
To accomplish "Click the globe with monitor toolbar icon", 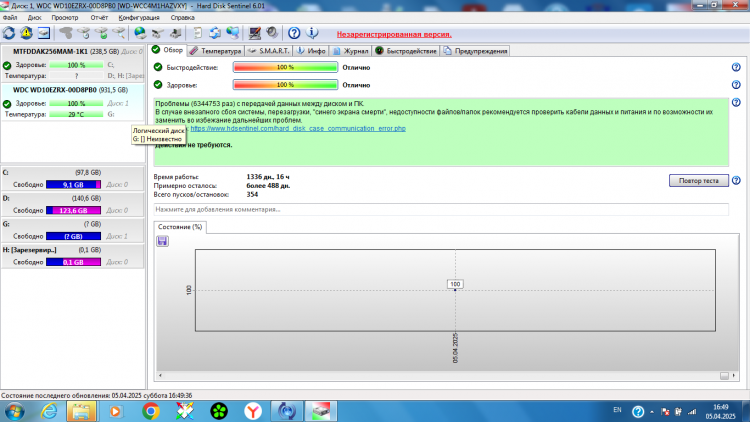I will [x=232, y=33].
